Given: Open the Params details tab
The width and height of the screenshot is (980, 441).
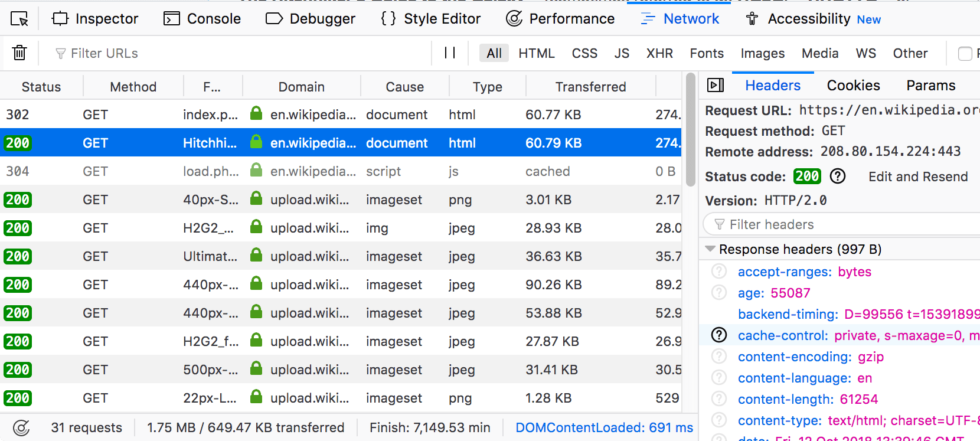Looking at the screenshot, I should pos(931,86).
